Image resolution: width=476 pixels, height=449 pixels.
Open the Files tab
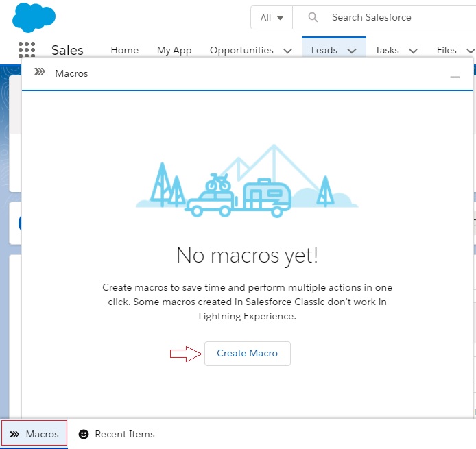[447, 50]
